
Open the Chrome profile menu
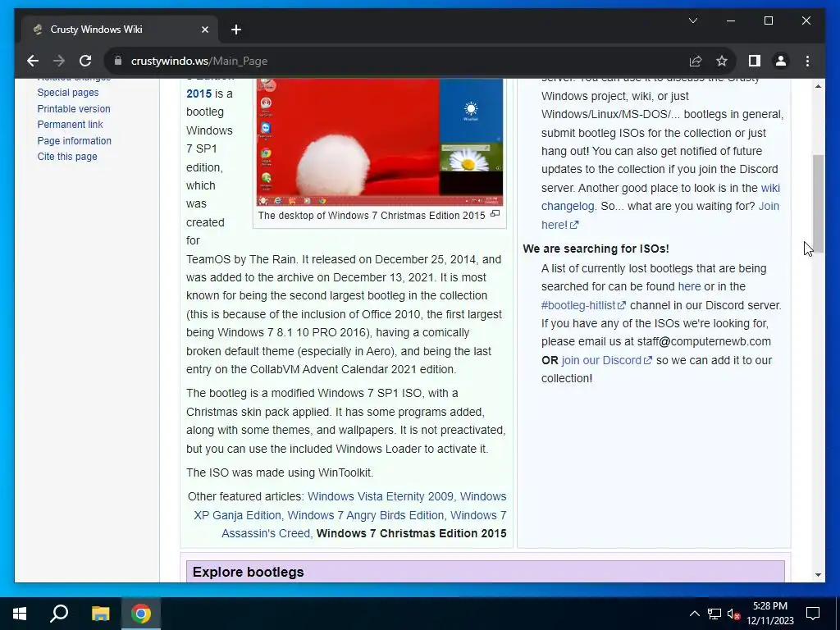click(781, 61)
